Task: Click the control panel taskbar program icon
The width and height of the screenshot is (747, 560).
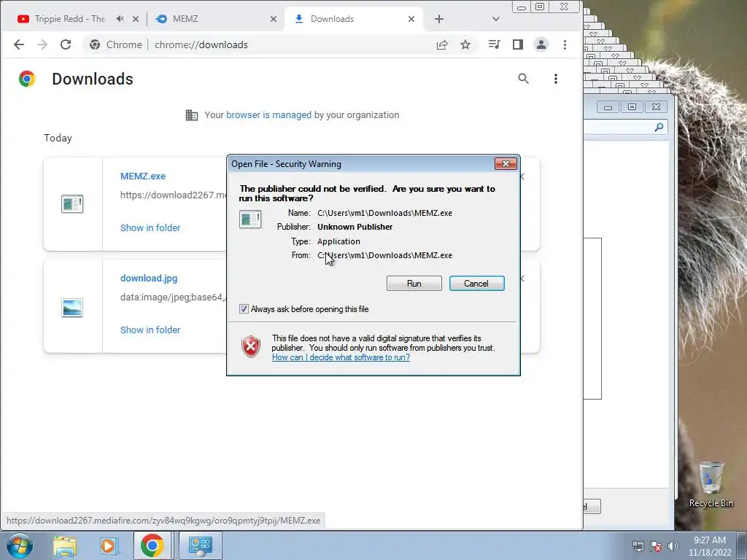Action: click(200, 545)
